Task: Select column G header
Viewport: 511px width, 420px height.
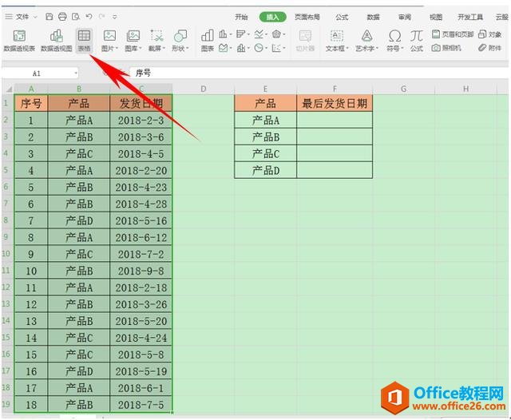Action: click(403, 89)
